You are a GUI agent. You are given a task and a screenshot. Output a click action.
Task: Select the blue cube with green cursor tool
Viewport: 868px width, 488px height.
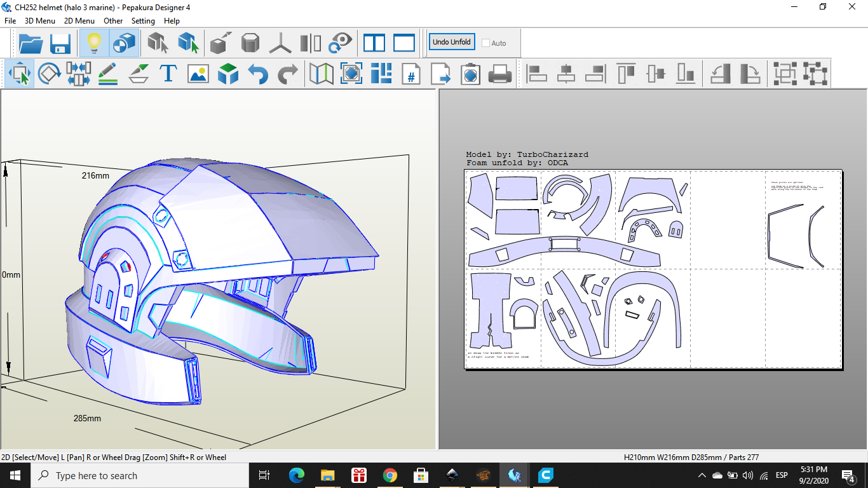188,43
